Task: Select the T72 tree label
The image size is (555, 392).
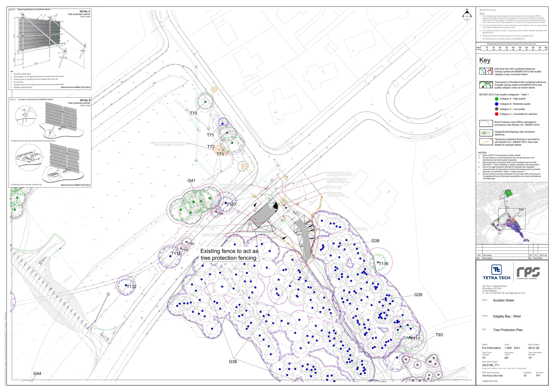Action: point(211,147)
